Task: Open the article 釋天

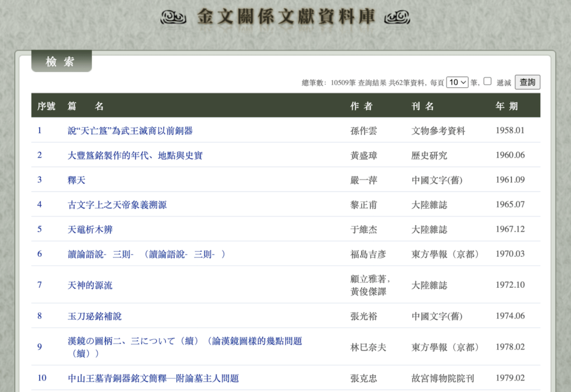Action: [x=76, y=180]
